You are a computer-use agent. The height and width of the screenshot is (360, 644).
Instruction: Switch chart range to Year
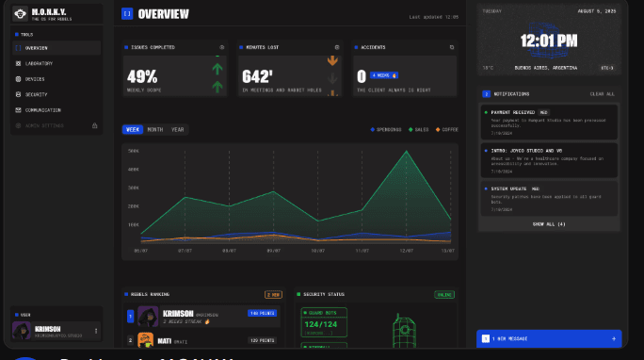177,129
